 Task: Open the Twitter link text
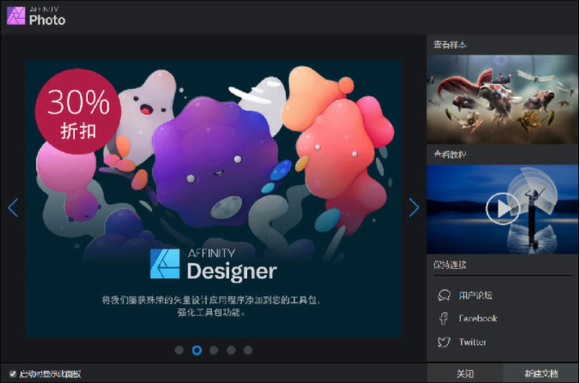pos(472,342)
